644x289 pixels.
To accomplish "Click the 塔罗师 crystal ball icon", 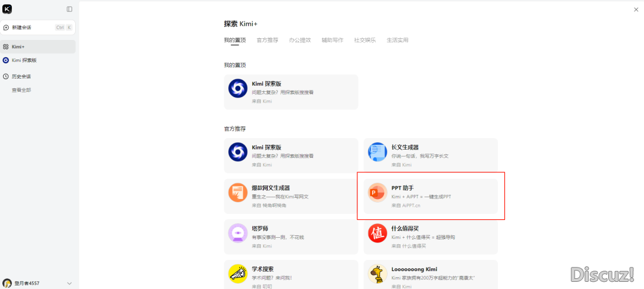I will 238,233.
